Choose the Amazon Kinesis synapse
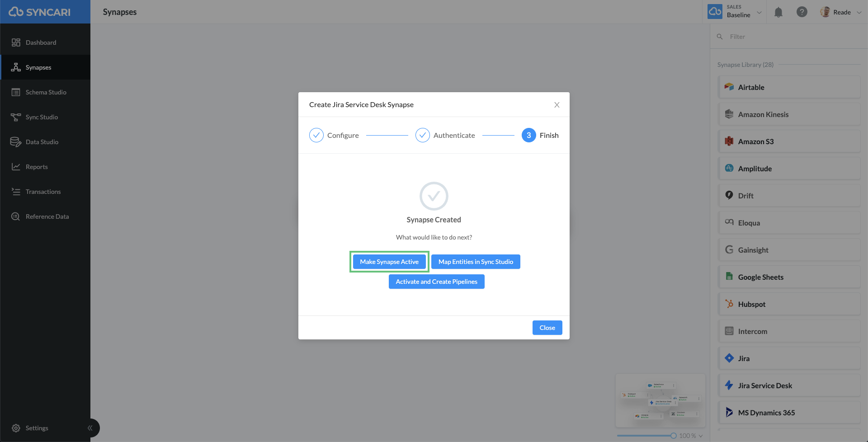Viewport: 868px width, 442px height. 789,114
